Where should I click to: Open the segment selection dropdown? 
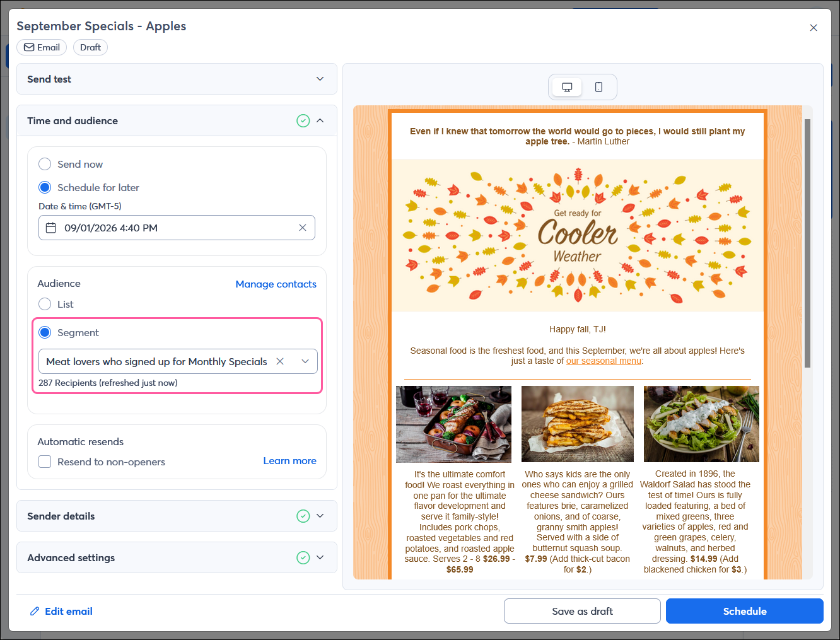305,361
